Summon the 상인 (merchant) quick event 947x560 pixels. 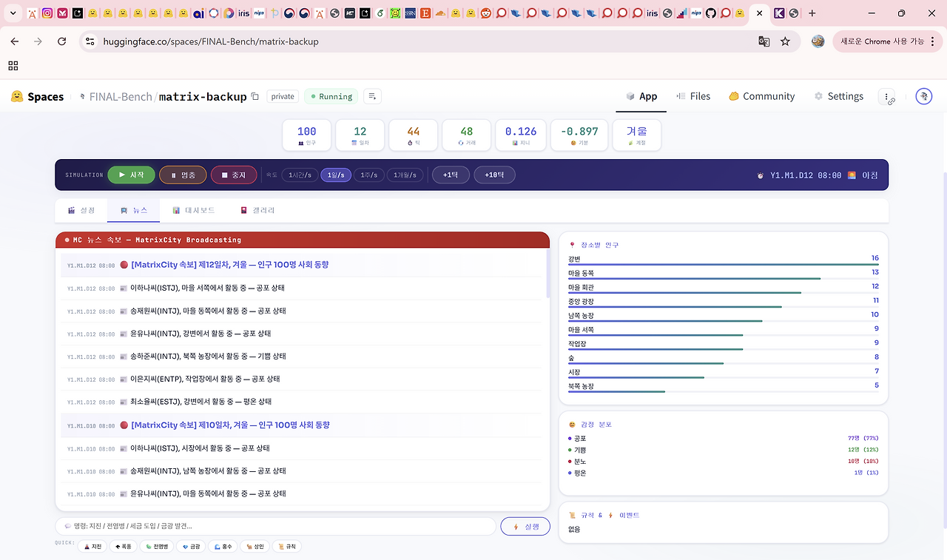(x=255, y=546)
